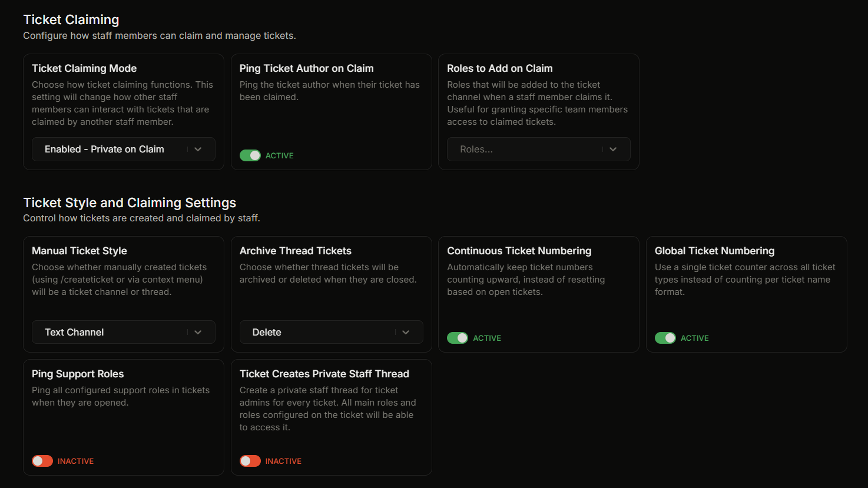Enable the Ping Support Roles switch
This screenshot has height=488, width=868.
pyautogui.click(x=42, y=461)
